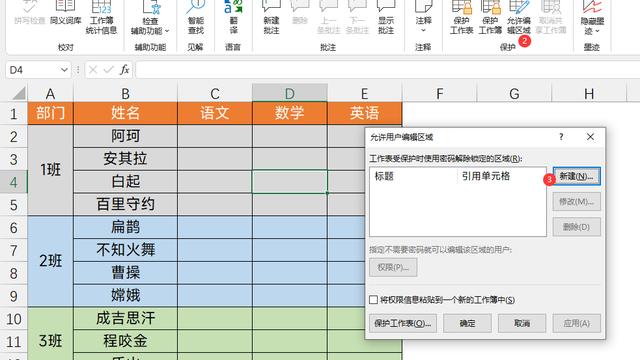The height and width of the screenshot is (360, 640).
Task: Click Protect Workbook (保护工作簿)
Action: tap(490, 17)
